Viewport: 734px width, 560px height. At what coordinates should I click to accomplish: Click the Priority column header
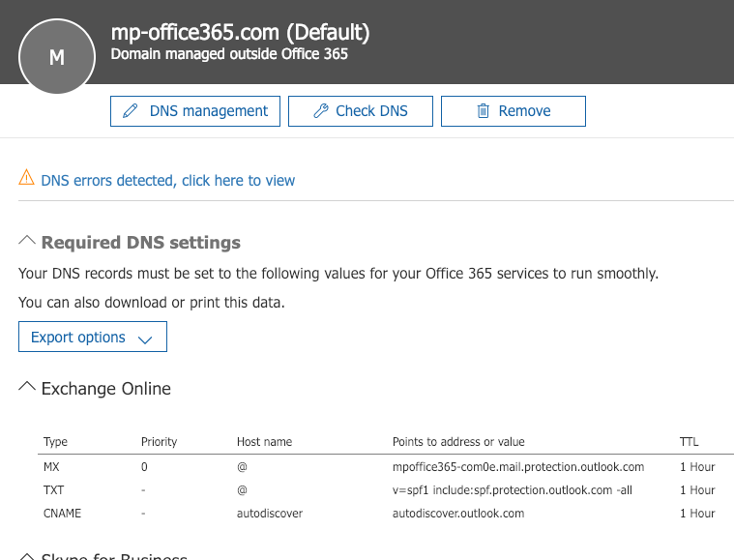[x=160, y=442]
